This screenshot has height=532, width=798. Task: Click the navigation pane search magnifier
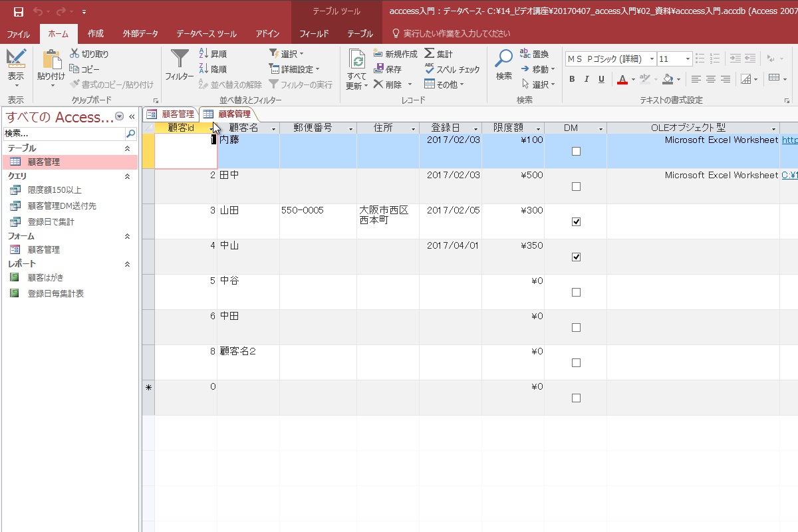130,134
